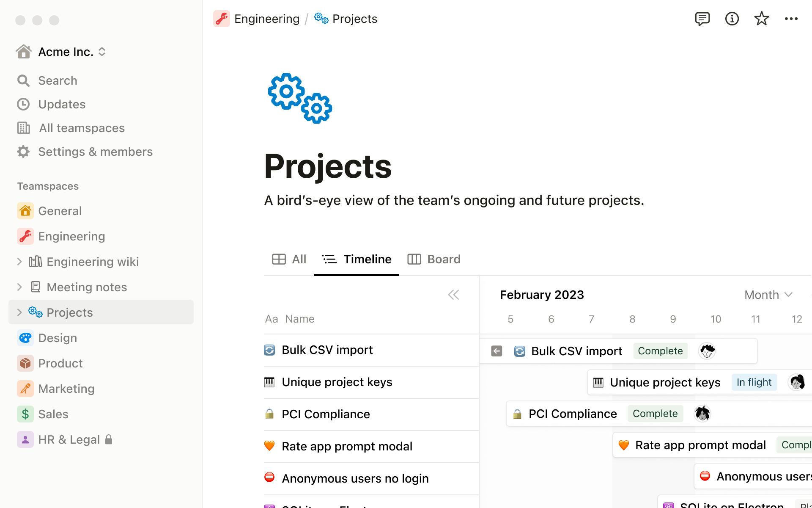The width and height of the screenshot is (812, 508).
Task: Click the comment bubble icon
Action: coord(702,19)
